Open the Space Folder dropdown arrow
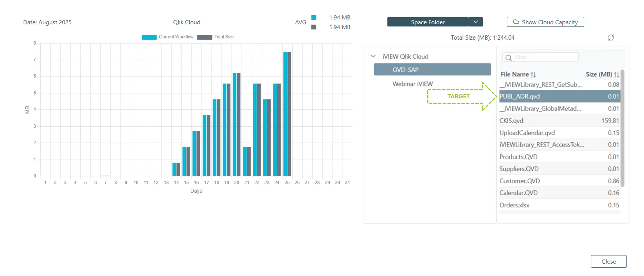This screenshot has height=276, width=644. (x=475, y=22)
